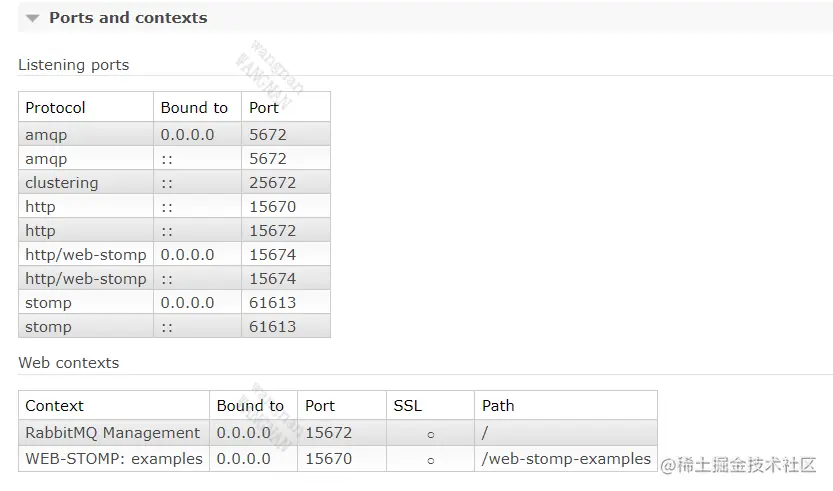Click the Web contexts section label
This screenshot has height=491, width=833.
[69, 363]
